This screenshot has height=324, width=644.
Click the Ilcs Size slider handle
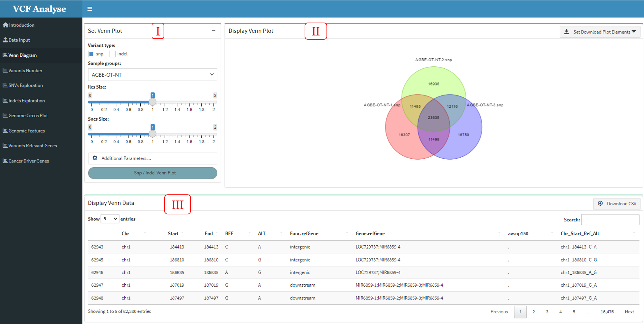pyautogui.click(x=153, y=102)
